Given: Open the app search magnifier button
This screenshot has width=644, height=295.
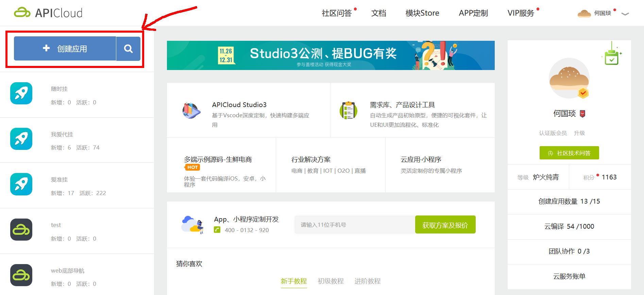Looking at the screenshot, I should point(128,49).
